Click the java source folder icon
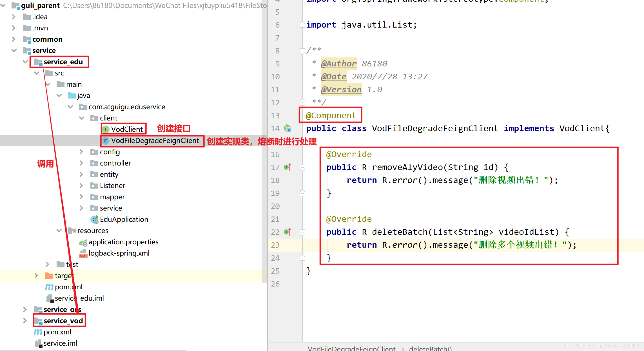 72,96
